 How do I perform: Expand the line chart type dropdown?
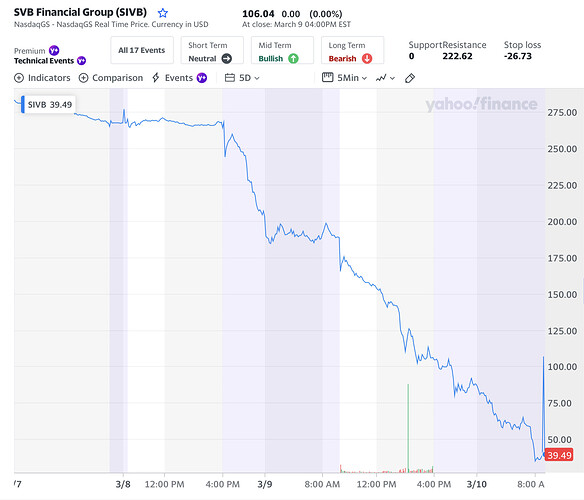tap(385, 78)
